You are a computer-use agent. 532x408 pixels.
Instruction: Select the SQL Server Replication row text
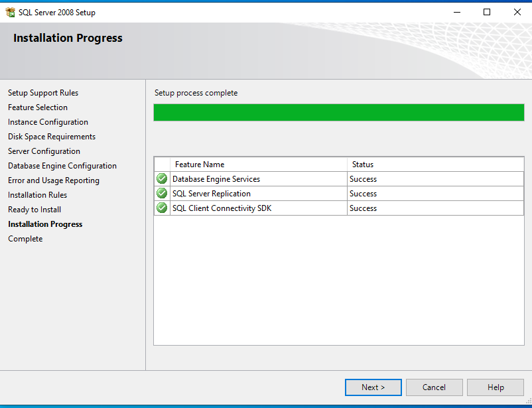tap(212, 194)
